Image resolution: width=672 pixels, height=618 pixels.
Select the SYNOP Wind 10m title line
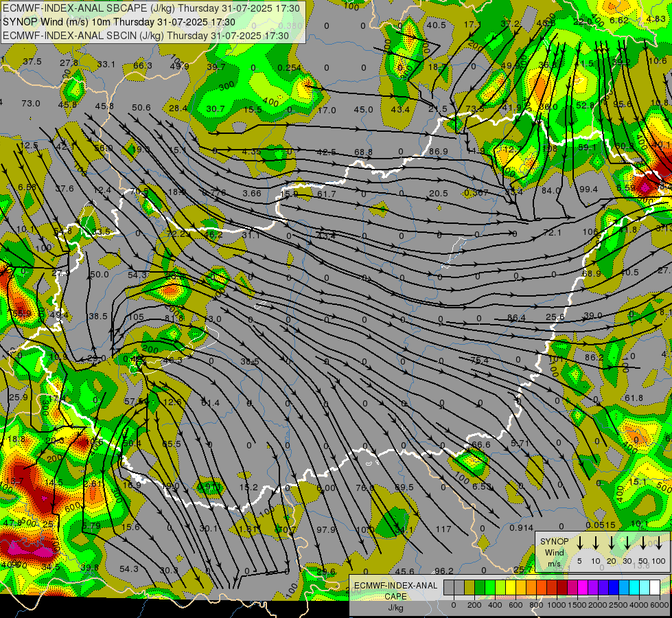point(119,22)
